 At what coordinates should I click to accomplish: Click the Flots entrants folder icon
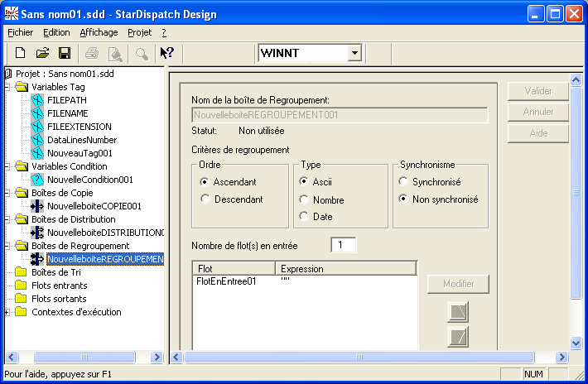tap(21, 286)
